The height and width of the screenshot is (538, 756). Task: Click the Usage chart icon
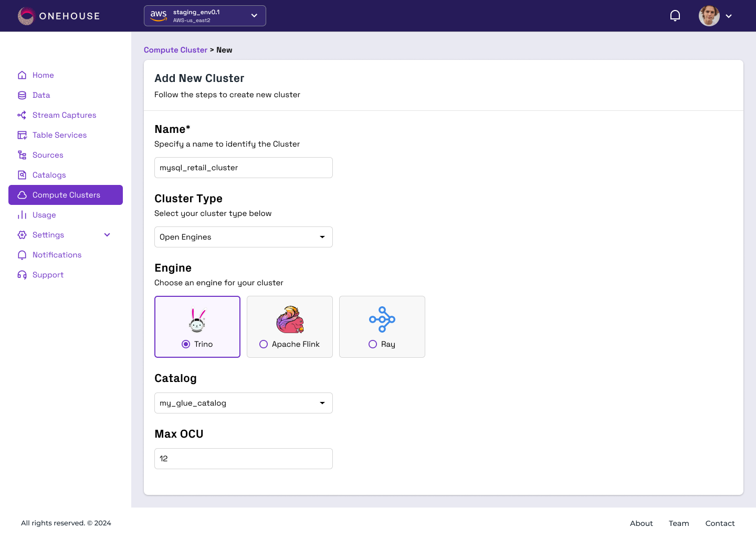coord(22,215)
